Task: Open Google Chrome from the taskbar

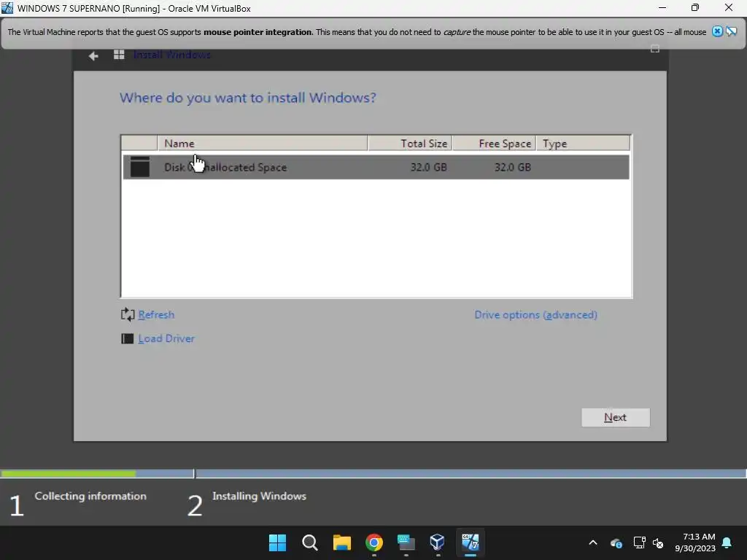Action: click(x=374, y=542)
